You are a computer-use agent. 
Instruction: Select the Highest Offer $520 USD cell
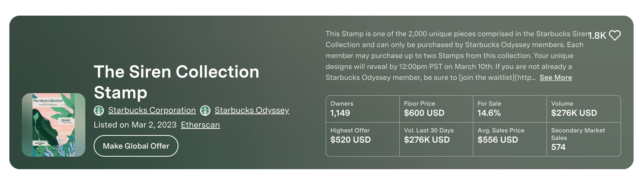(363, 139)
